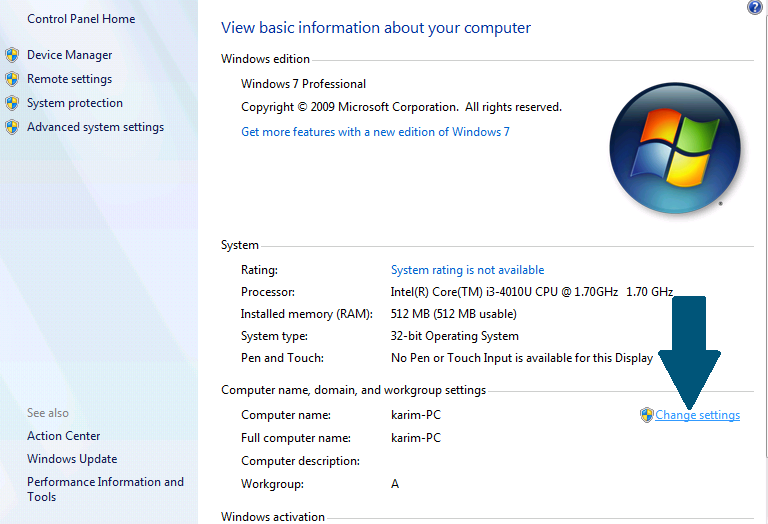This screenshot has height=524, width=768.
Task: Open Device Manager link
Action: click(70, 55)
